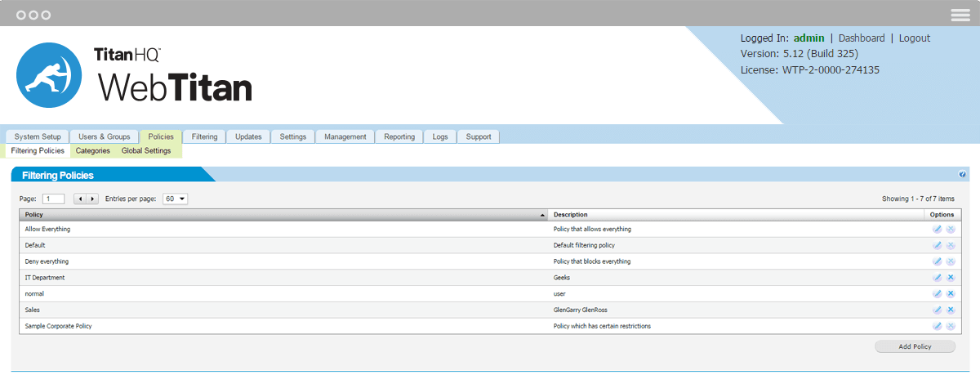Image resolution: width=980 pixels, height=384 pixels.
Task: Open the Entries per page dropdown
Action: pos(175,199)
